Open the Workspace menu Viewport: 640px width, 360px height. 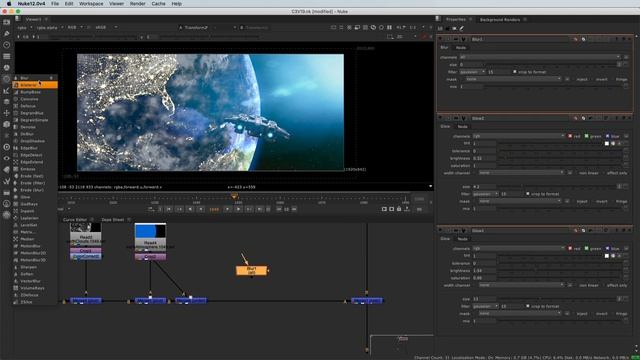(91, 4)
